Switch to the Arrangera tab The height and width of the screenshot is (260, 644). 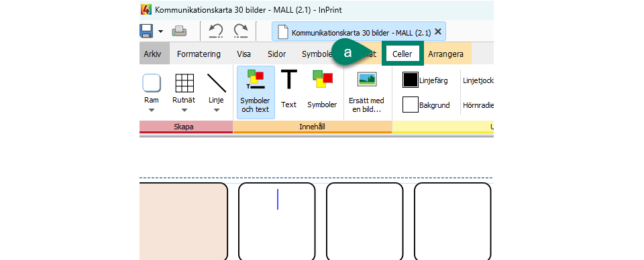coord(445,54)
